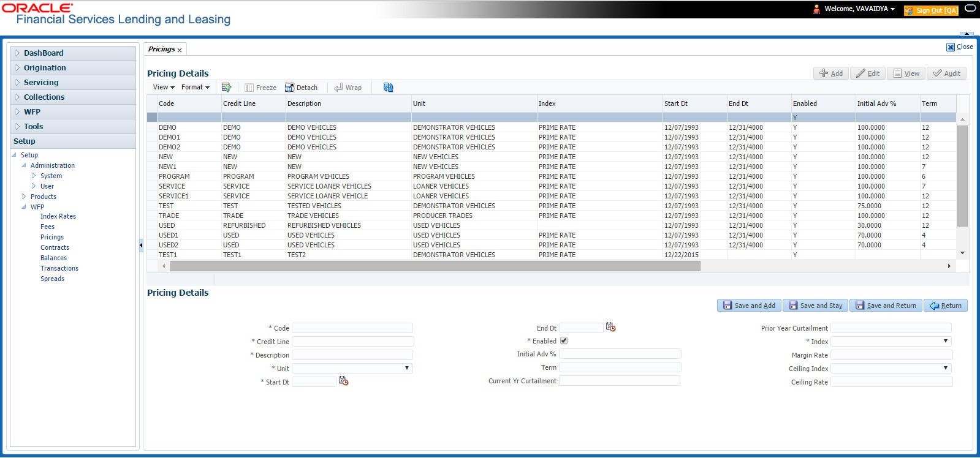Click the Sign Out button
This screenshot has width=980, height=458.
(x=931, y=10)
